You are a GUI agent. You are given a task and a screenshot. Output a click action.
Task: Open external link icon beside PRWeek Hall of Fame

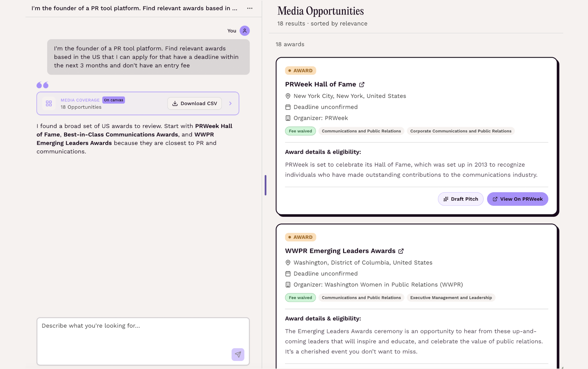362,84
